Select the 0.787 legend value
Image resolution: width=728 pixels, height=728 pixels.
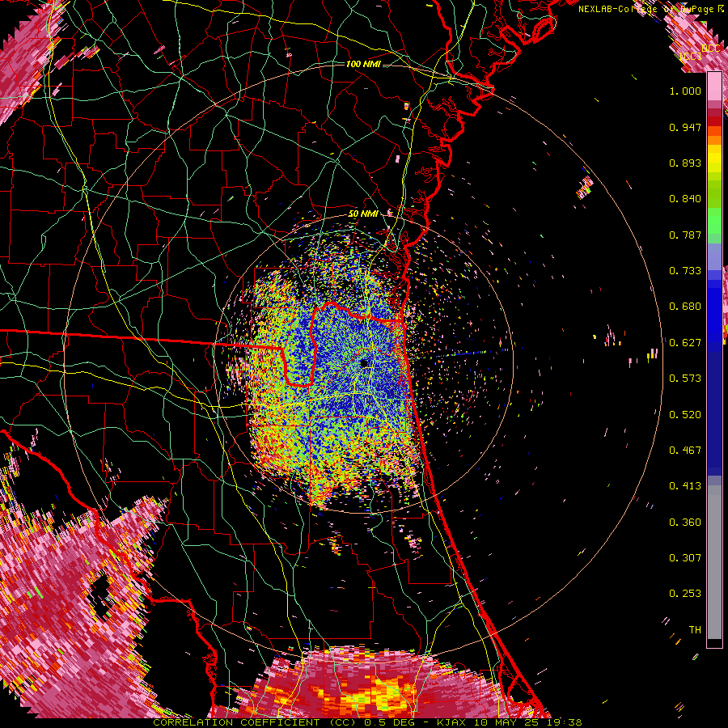(x=685, y=235)
